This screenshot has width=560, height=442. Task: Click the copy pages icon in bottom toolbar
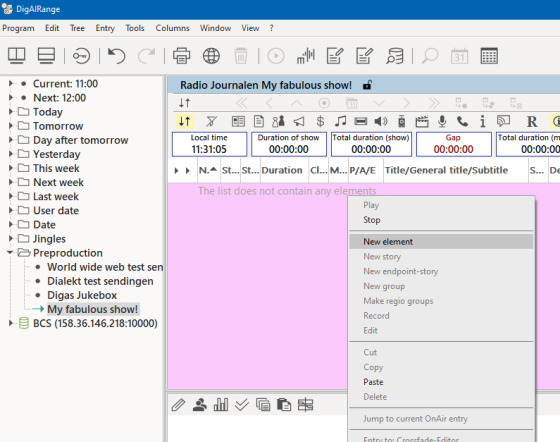[x=263, y=405]
